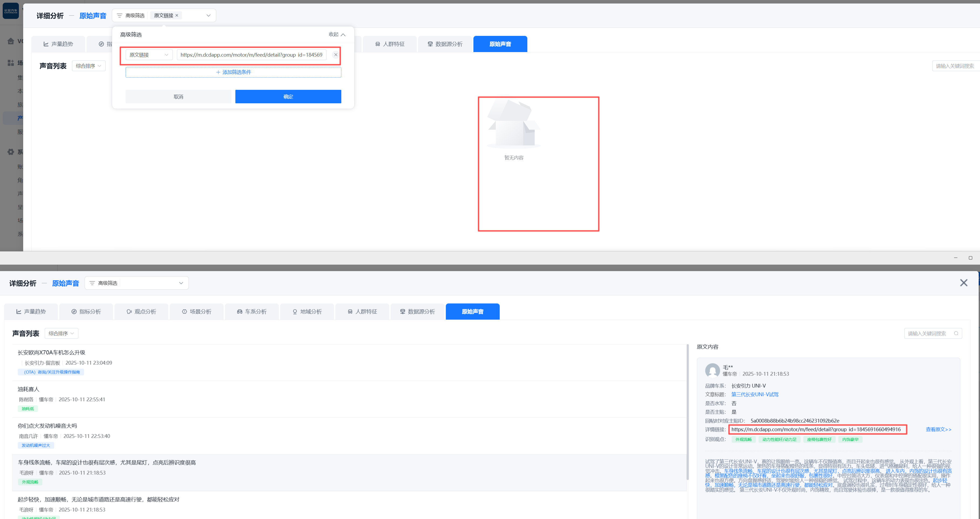Click the user avatar in 原文内容
Screen dimensions: 980x519
(x=712, y=370)
